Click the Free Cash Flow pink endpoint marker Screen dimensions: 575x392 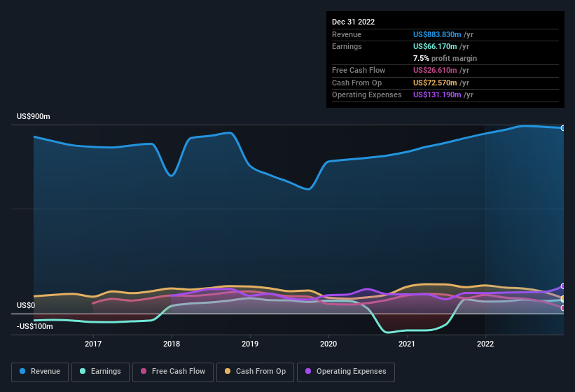[563, 308]
